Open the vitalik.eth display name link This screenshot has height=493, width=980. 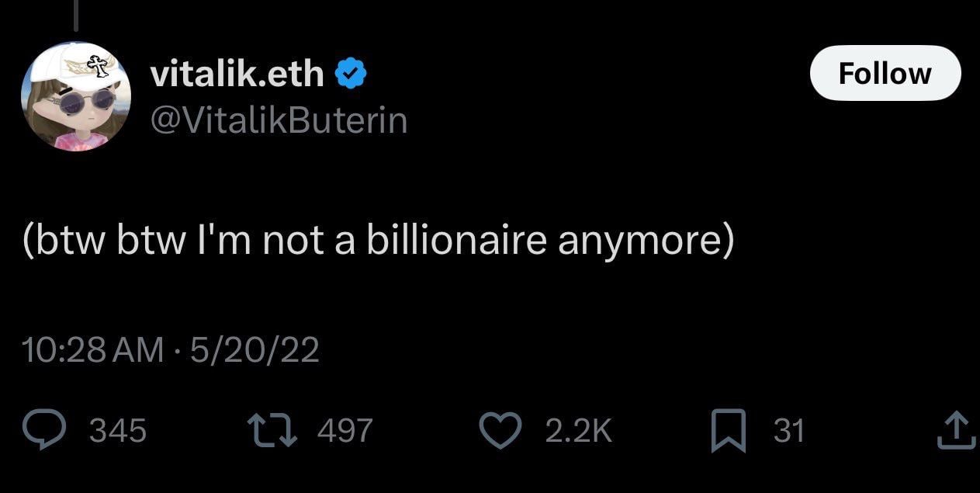tap(237, 74)
